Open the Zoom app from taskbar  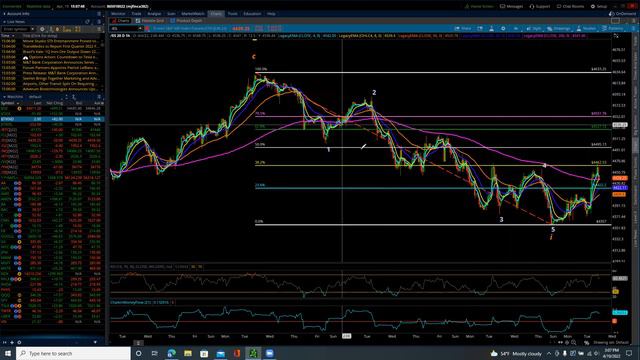click(x=269, y=353)
